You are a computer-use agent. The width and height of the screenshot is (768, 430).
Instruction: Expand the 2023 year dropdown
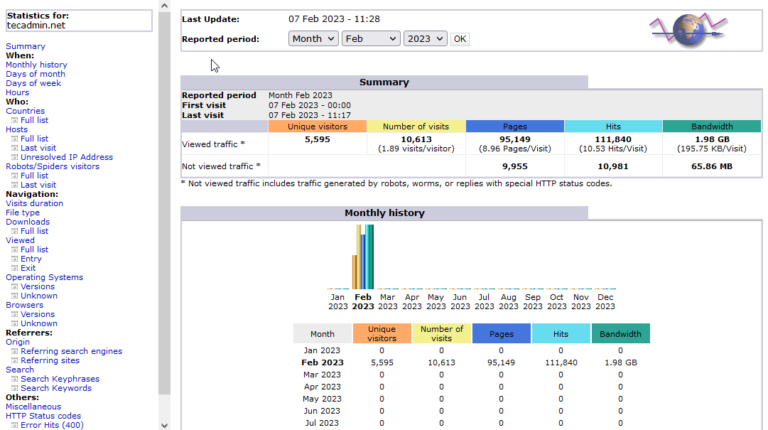point(425,39)
